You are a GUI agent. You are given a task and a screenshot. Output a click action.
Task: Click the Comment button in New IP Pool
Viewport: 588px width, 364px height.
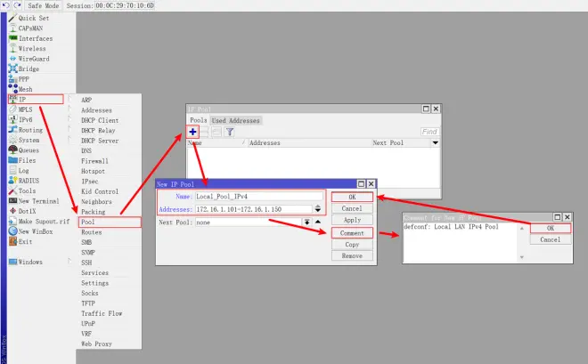352,232
